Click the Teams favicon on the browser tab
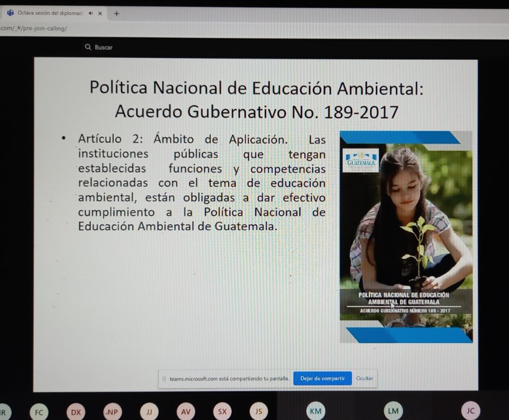Image resolution: width=509 pixels, height=420 pixels. tap(10, 13)
